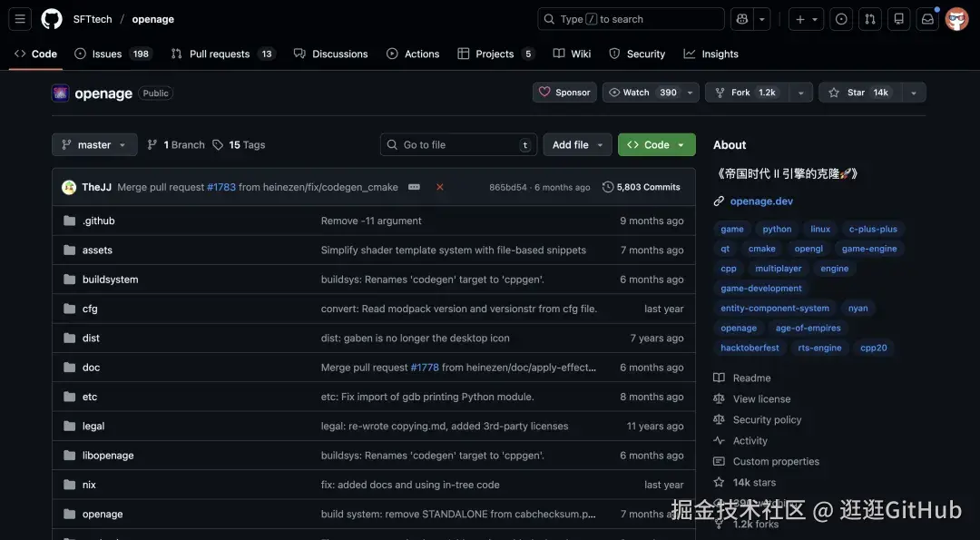Open the green Code dropdown button
Screen dimensions: 980x540
(x=657, y=145)
